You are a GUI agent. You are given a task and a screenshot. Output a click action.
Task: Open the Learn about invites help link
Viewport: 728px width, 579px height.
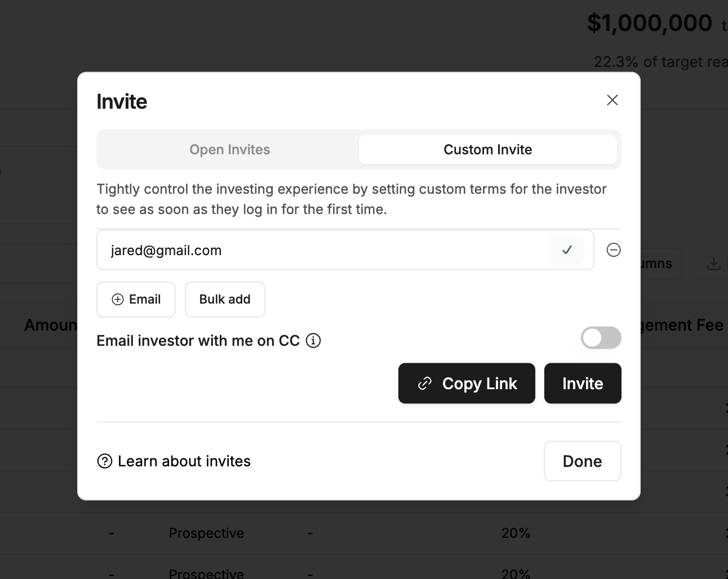[x=174, y=461]
